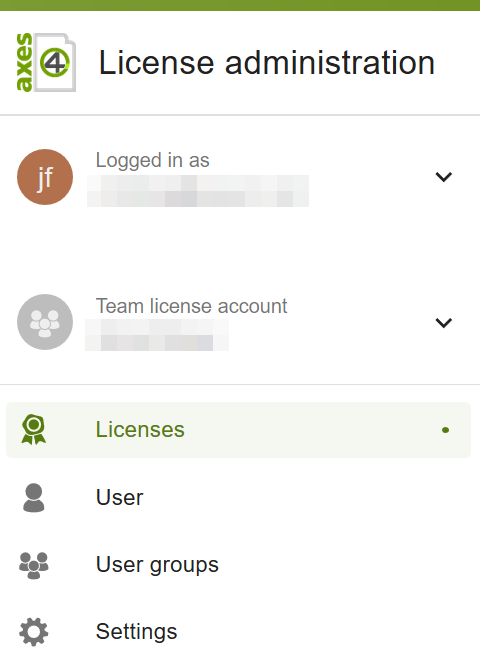The image size is (480, 666).
Task: Click the 'License administration' heading
Action: 267,63
